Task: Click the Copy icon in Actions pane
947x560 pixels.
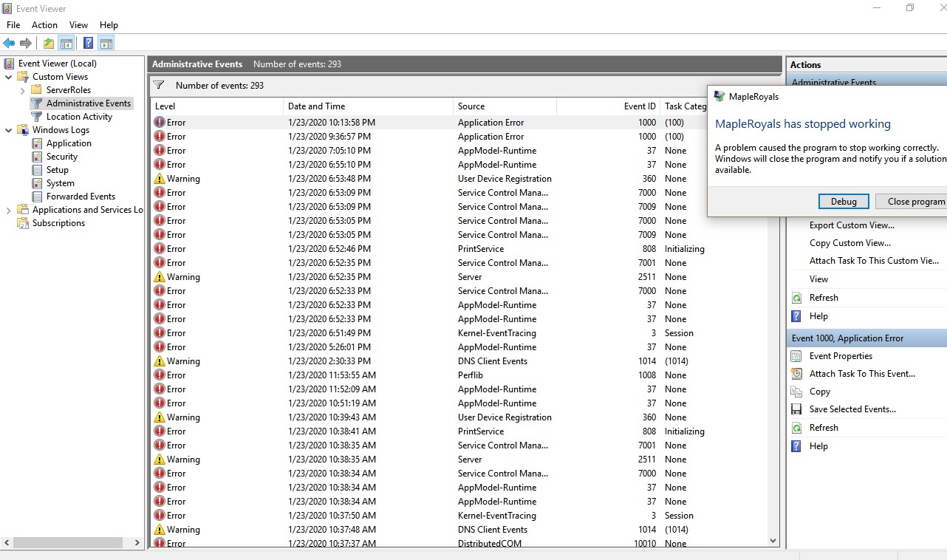Action: (796, 392)
